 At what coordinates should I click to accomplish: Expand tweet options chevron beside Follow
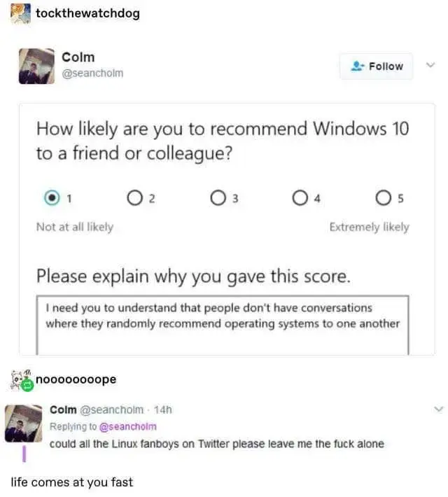click(x=430, y=65)
